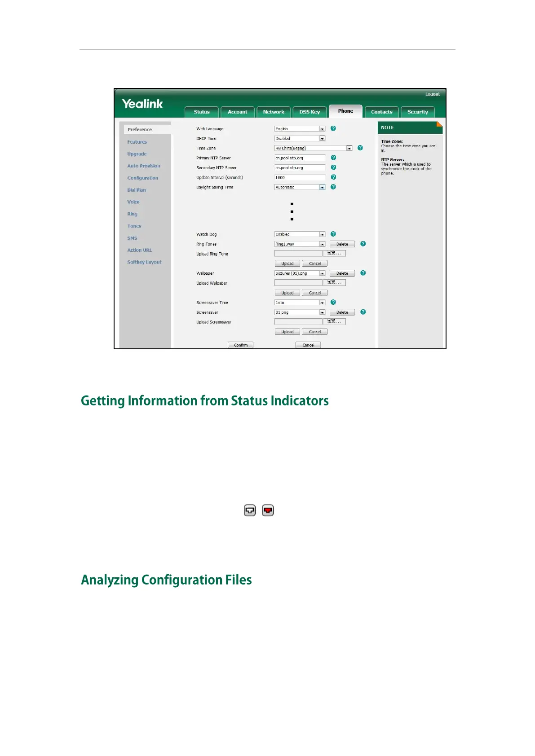Cancel the ring tone upload
The height and width of the screenshot is (756, 535).
click(x=315, y=264)
